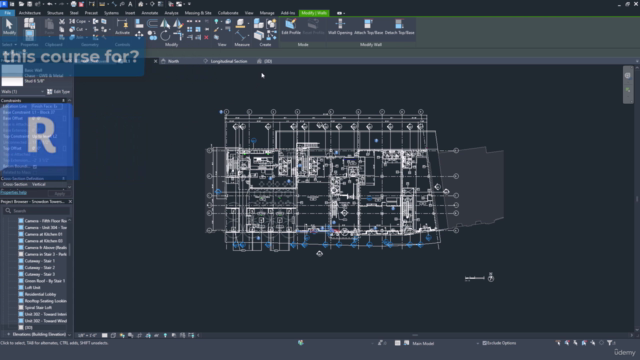Viewport: 640px width, 360px height.
Task: Open the Structure ribbon tab
Action: click(55, 13)
